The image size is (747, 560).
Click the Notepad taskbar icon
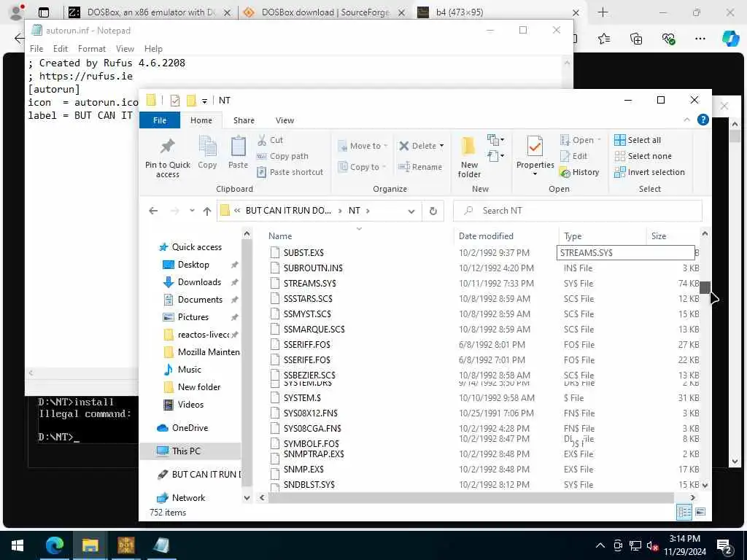161,545
